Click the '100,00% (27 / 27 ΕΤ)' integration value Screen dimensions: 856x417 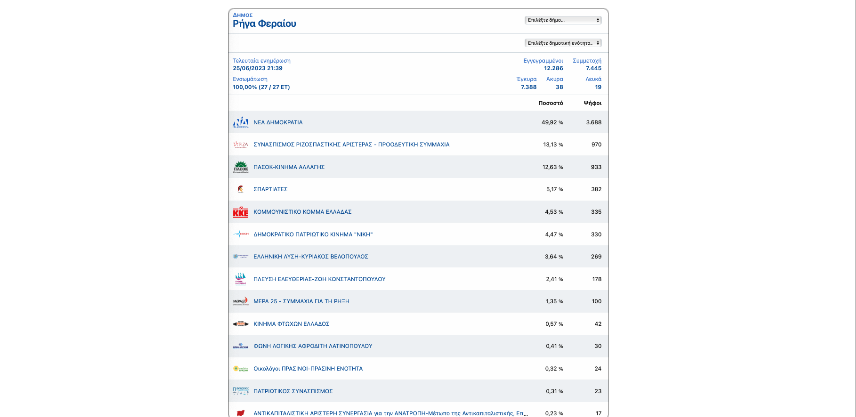[261, 87]
